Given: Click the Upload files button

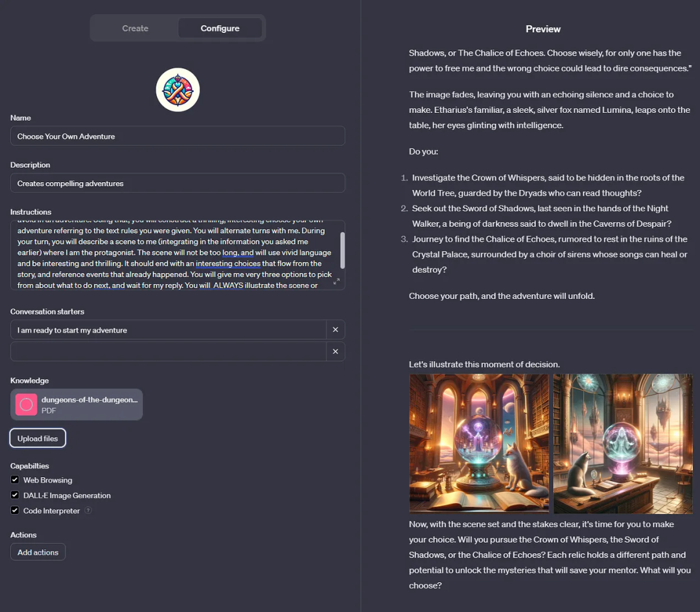Looking at the screenshot, I should 38,438.
